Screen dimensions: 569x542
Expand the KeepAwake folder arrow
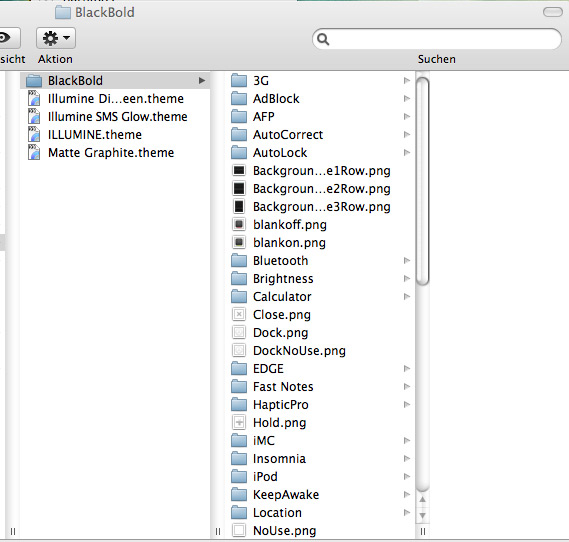tap(407, 494)
